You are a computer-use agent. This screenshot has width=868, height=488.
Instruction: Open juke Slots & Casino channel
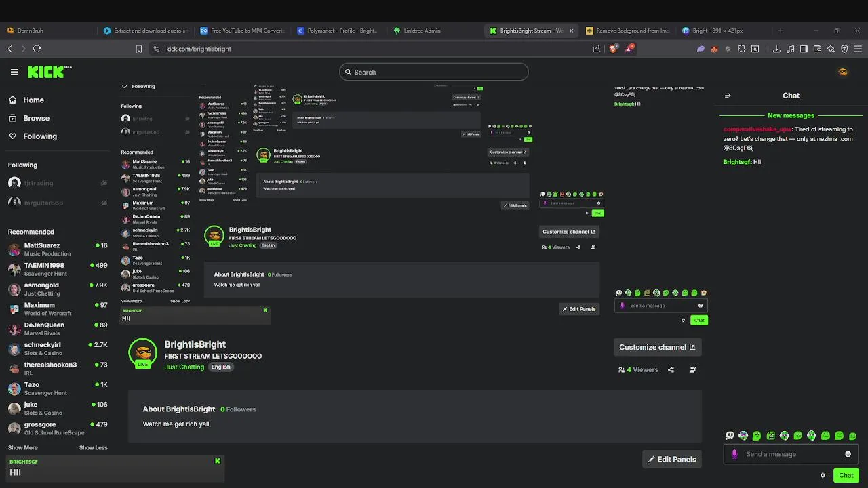(x=58, y=408)
